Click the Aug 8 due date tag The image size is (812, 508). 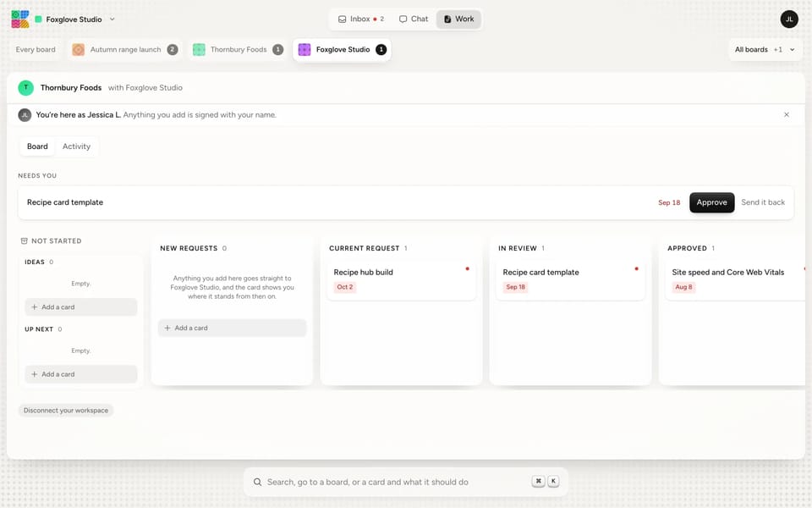pos(683,287)
